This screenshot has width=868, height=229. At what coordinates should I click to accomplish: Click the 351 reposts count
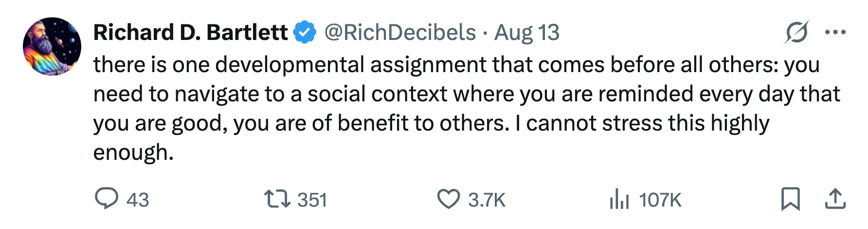click(312, 200)
